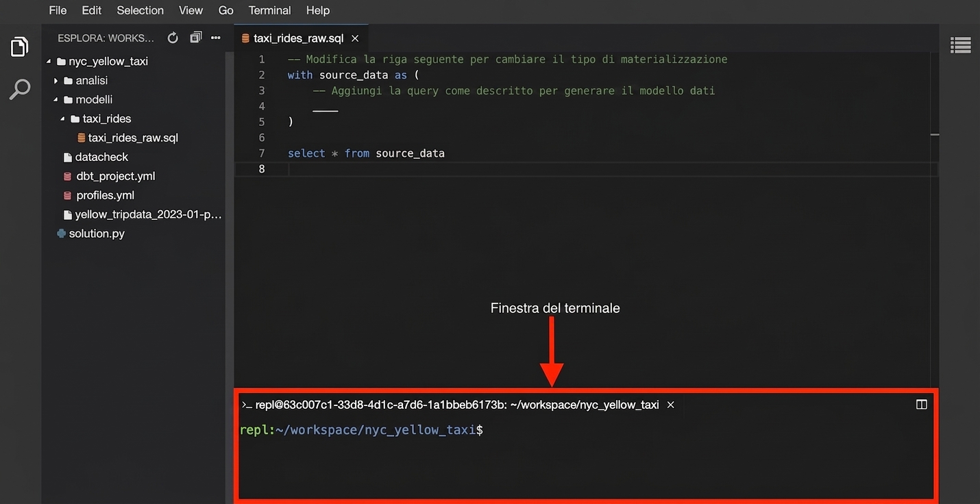Click the 'Aggiungi la query' comment line
The width and height of the screenshot is (980, 504).
tap(514, 90)
